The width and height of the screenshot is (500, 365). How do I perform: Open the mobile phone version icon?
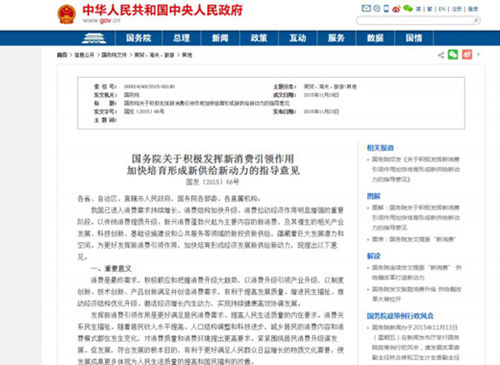[x=386, y=9]
